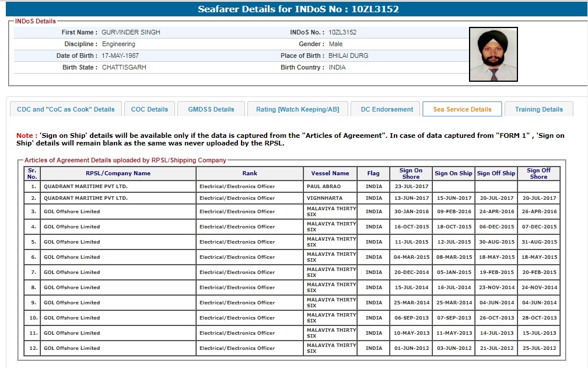
Task: Click the INDoS No. value 10ZL3152 field
Action: (x=342, y=32)
